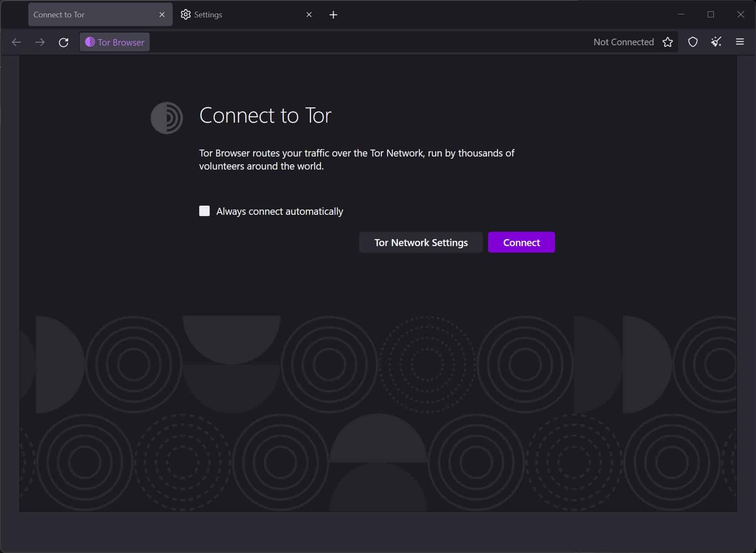Open a new tab with plus icon
Screen dimensions: 756x553
tap(333, 15)
